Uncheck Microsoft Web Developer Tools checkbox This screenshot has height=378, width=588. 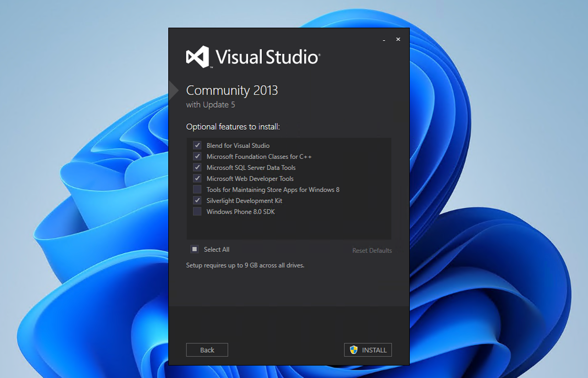pyautogui.click(x=197, y=178)
